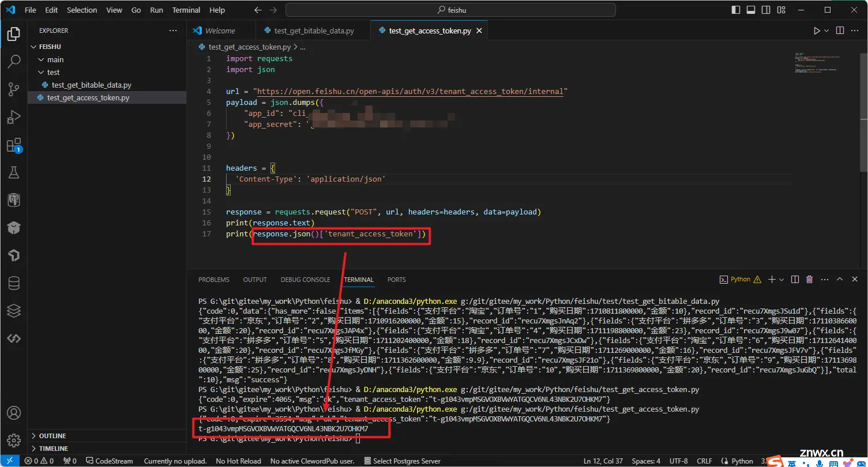
Task: Open the Selection menu
Action: click(x=82, y=10)
